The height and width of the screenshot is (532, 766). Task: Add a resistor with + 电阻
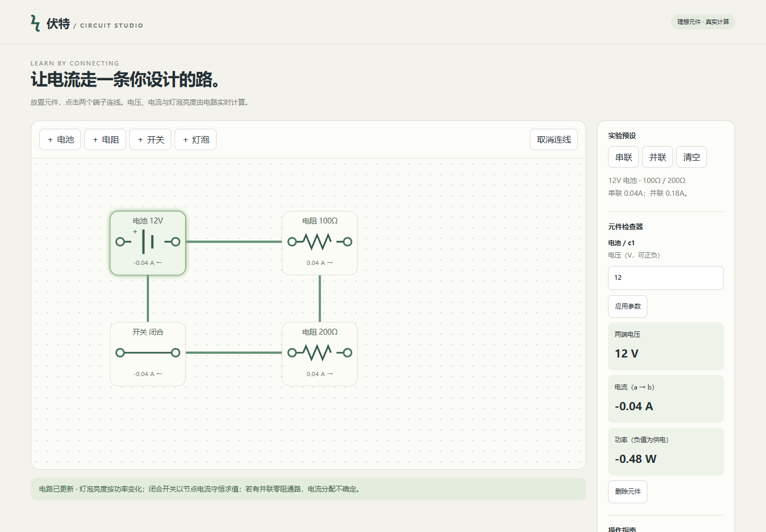(105, 139)
